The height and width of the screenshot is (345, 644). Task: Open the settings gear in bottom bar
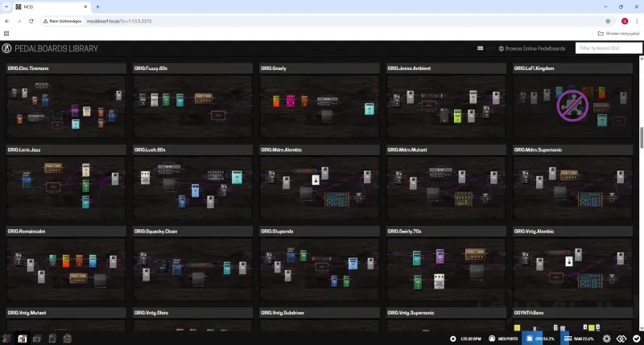[x=607, y=339]
